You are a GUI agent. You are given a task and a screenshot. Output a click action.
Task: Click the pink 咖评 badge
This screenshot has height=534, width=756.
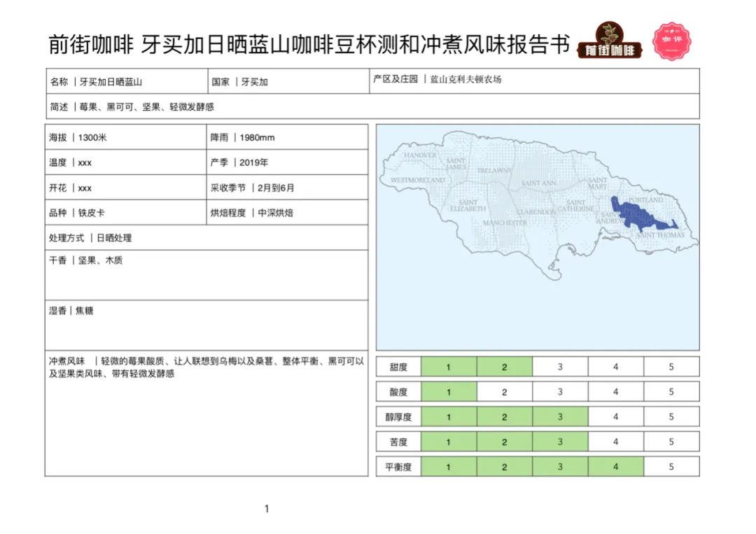671,41
